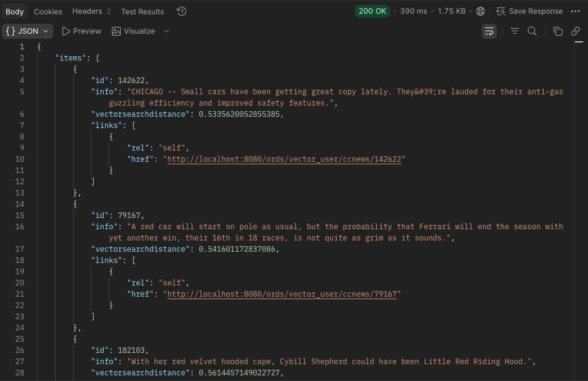Select the Cookies tab
Screen dimensions: 588x381
click(48, 11)
